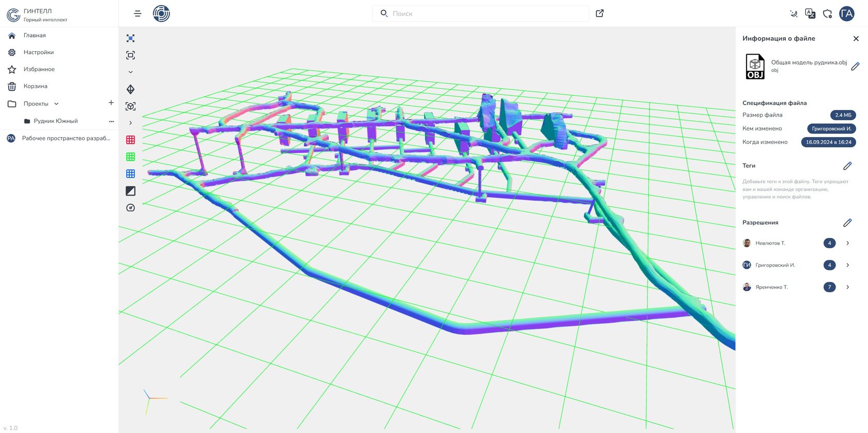Expand permissions for Яремченко Т.
The width and height of the screenshot is (868, 433).
(x=847, y=287)
